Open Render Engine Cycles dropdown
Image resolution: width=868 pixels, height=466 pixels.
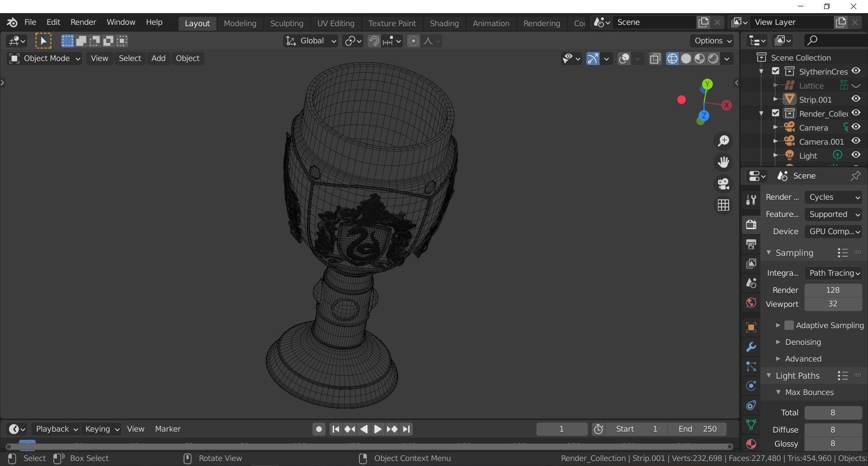(x=833, y=198)
